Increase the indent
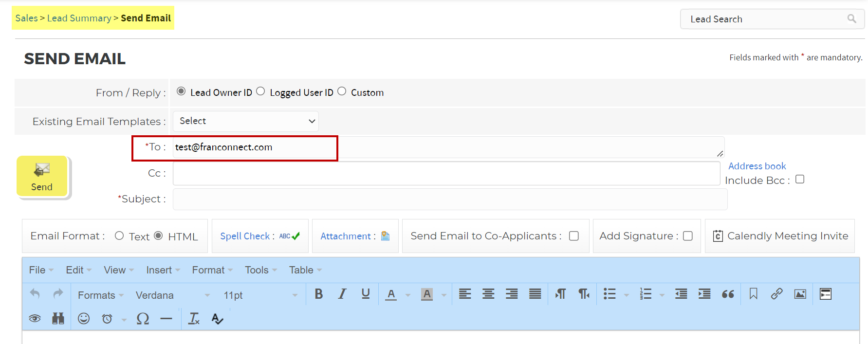 click(704, 294)
